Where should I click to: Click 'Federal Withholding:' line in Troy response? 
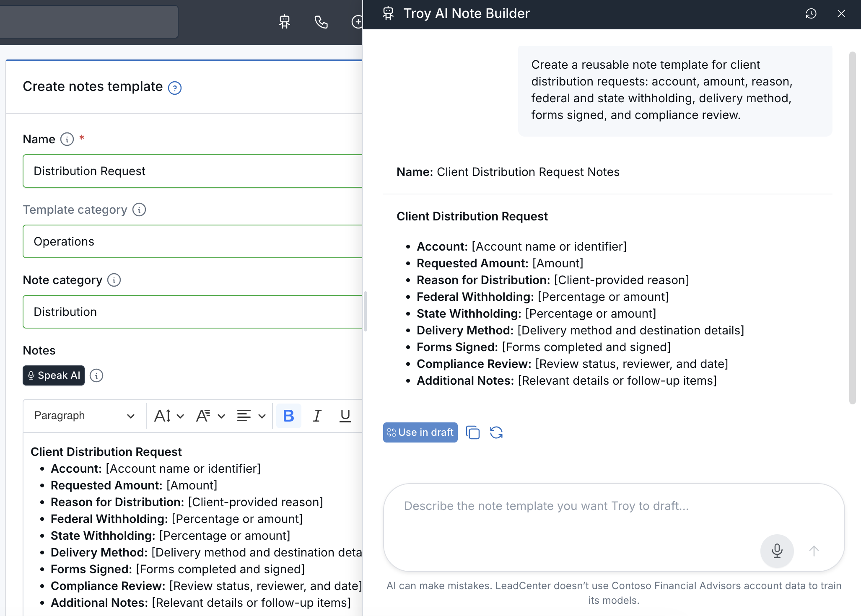tap(542, 297)
